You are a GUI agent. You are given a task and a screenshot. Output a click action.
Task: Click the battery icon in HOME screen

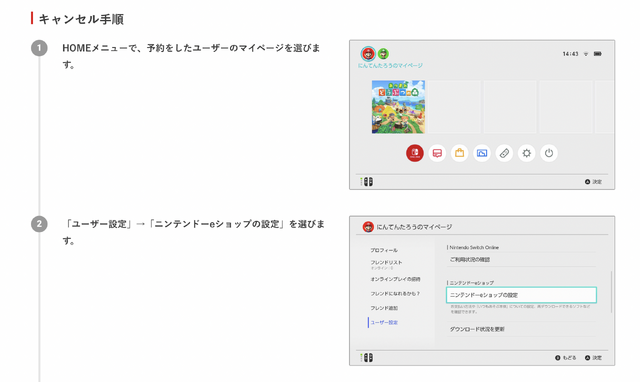point(598,54)
